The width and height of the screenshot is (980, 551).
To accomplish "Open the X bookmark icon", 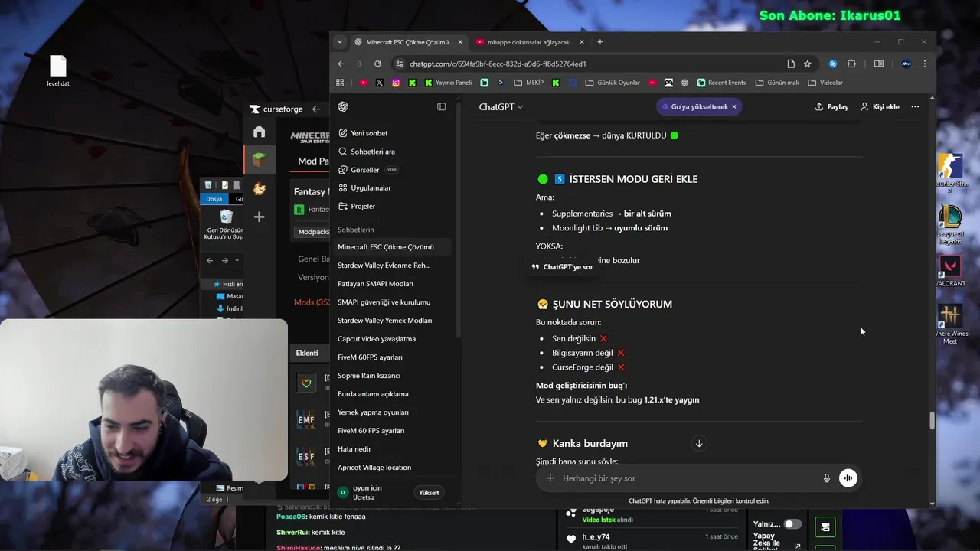I will [x=380, y=83].
